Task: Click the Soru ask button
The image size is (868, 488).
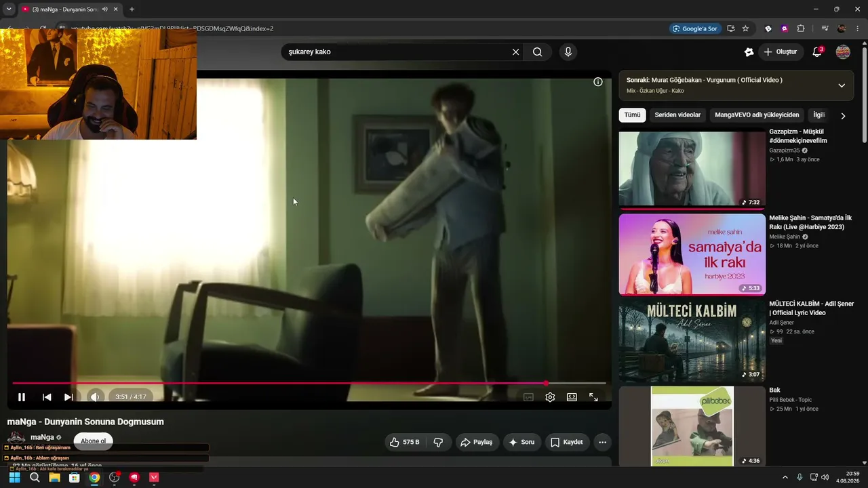Action: (521, 443)
